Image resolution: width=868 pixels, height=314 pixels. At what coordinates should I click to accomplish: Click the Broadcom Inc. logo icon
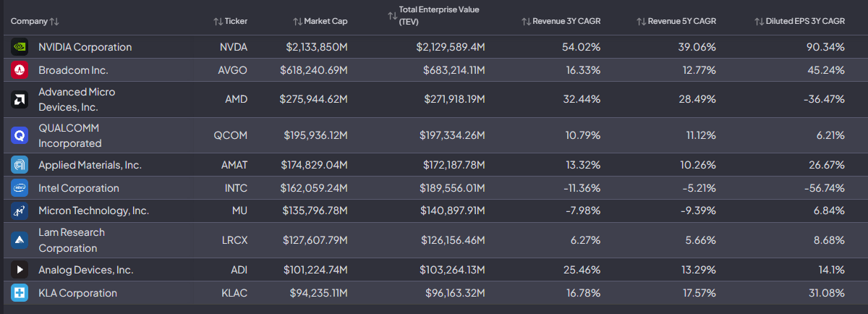20,70
